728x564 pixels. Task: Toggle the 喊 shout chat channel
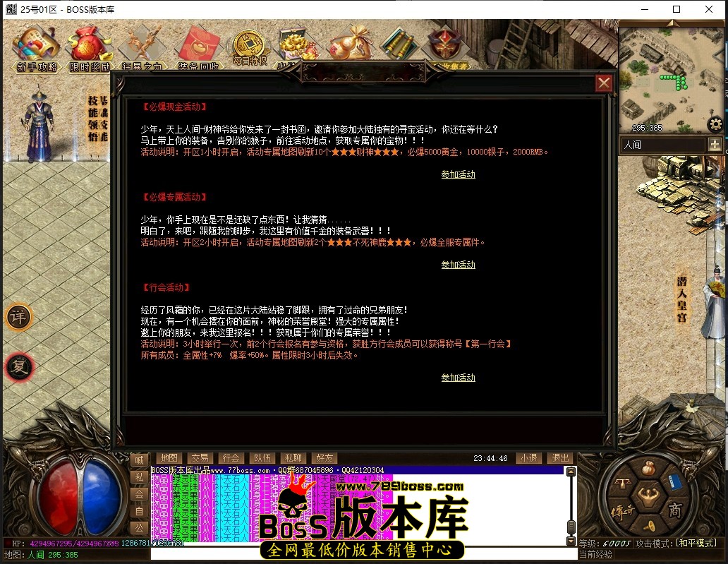139,460
